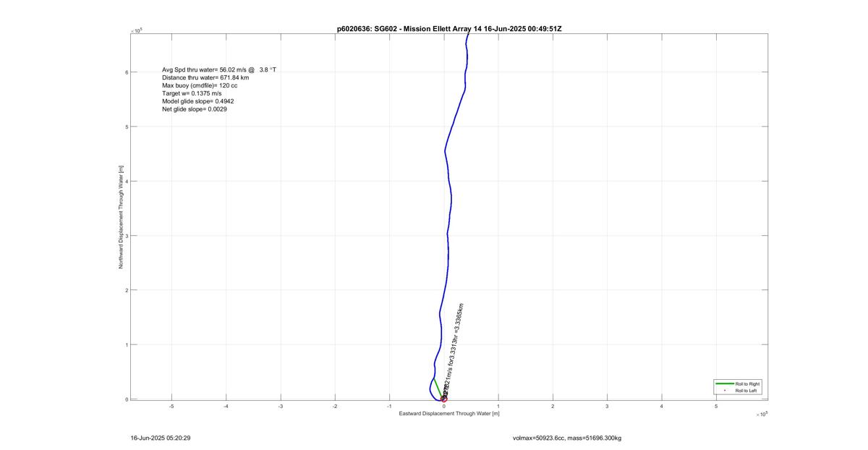Image resolution: width=868 pixels, height=450 pixels.
Task: Select 'Max buoy (cmdfile)= 120 cc' annotation
Action: (200, 85)
